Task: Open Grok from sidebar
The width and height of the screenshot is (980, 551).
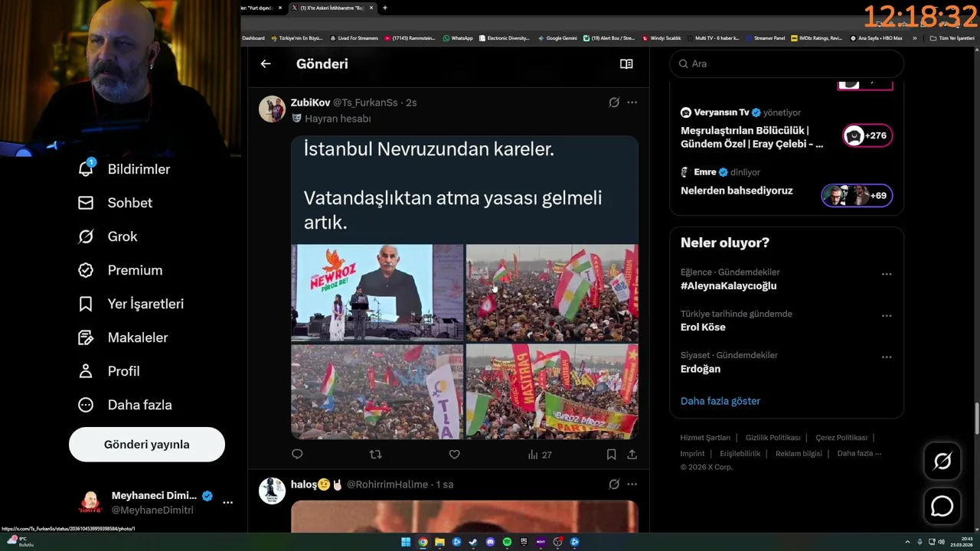Action: (x=108, y=236)
